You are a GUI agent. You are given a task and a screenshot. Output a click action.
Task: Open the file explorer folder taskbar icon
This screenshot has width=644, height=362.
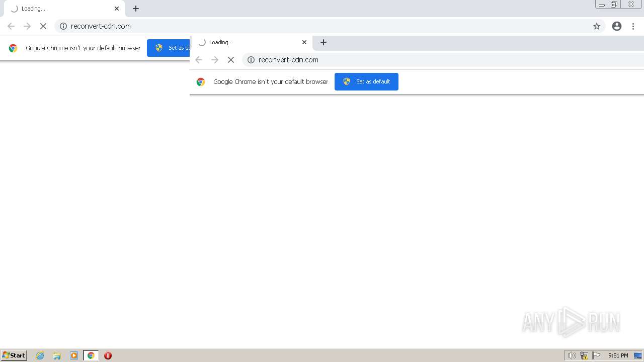57,355
